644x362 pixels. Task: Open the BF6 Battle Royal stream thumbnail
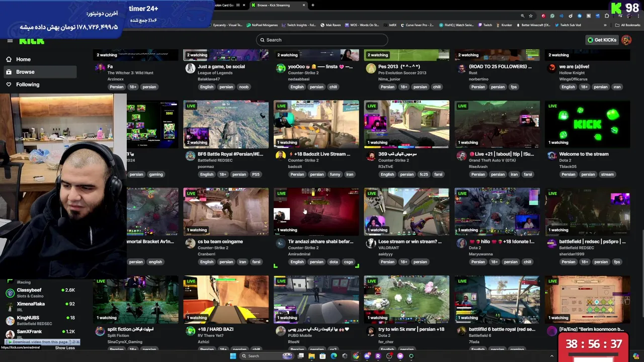coord(226,124)
